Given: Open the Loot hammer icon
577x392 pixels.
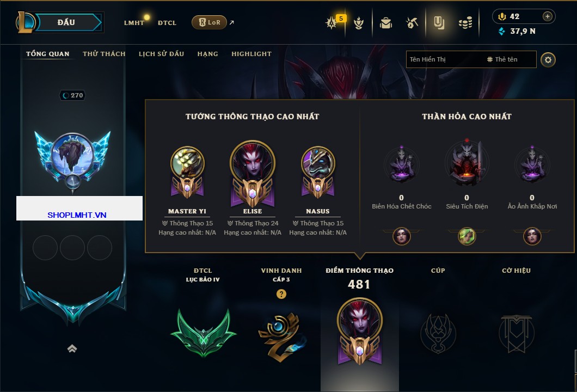Looking at the screenshot, I should [x=412, y=23].
